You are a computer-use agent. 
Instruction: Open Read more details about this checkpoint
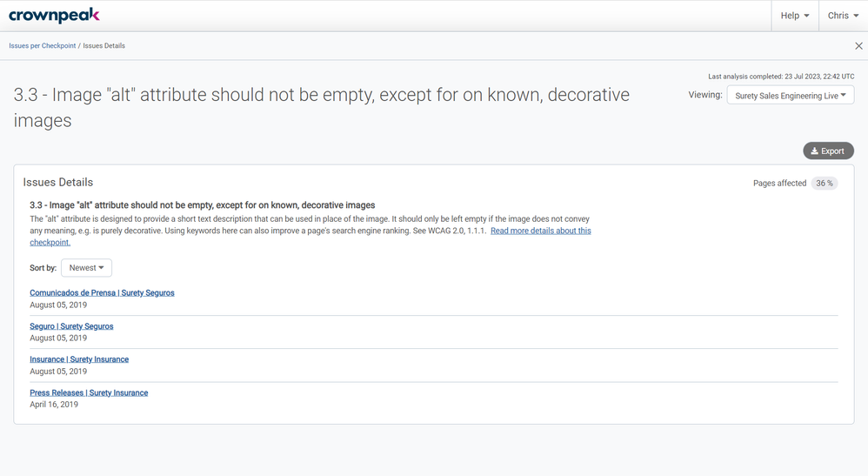click(x=540, y=231)
